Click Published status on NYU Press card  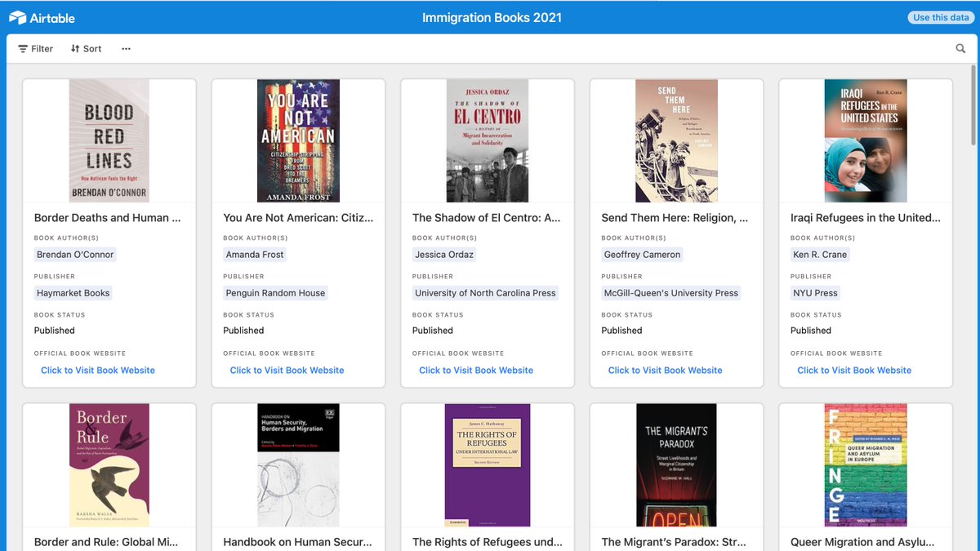tap(811, 331)
